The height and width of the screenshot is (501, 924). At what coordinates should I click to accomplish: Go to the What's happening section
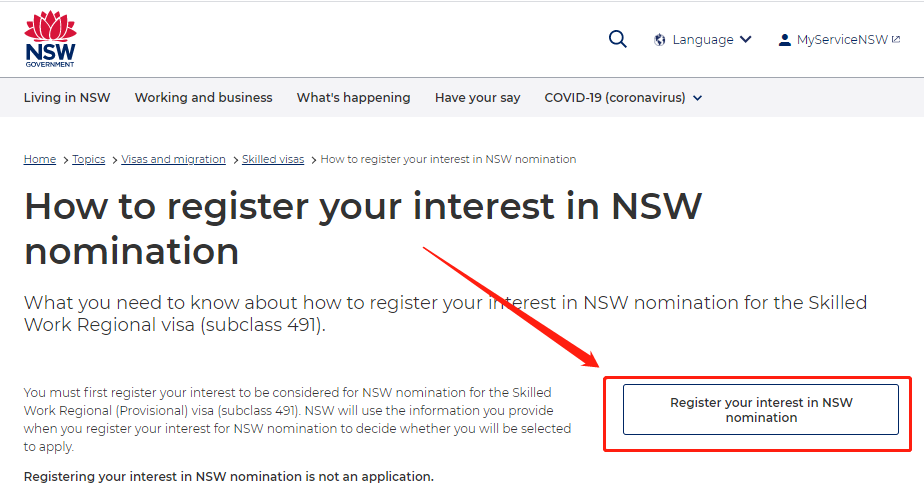coord(353,97)
